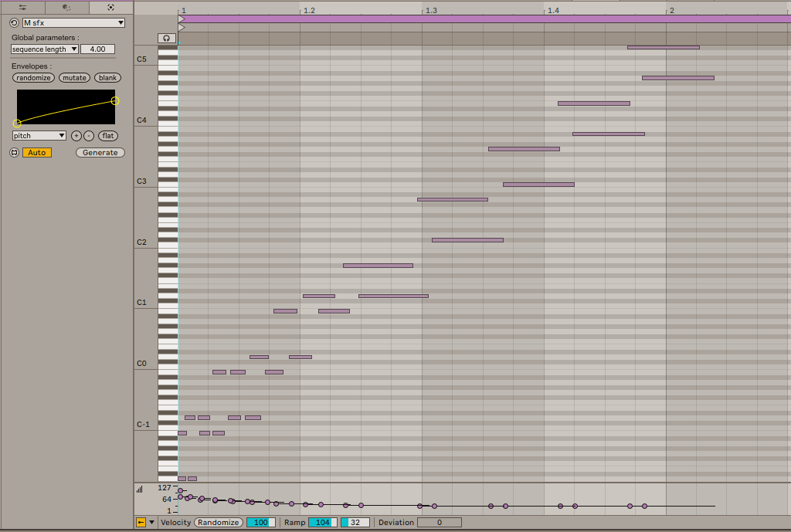791x532 pixels.
Task: Toggle the headphone MIDI preview icon
Action: [166, 38]
